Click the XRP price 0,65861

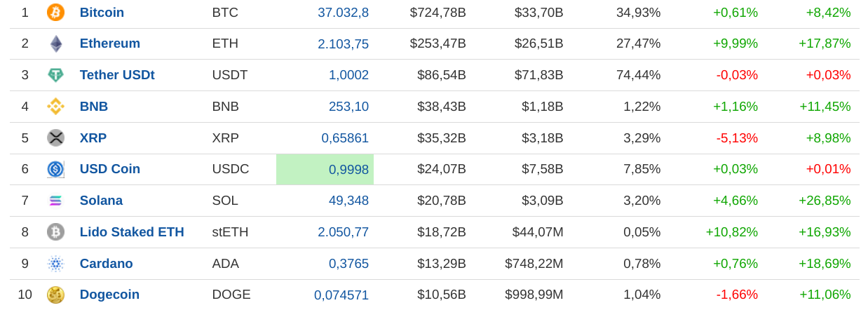[345, 138]
